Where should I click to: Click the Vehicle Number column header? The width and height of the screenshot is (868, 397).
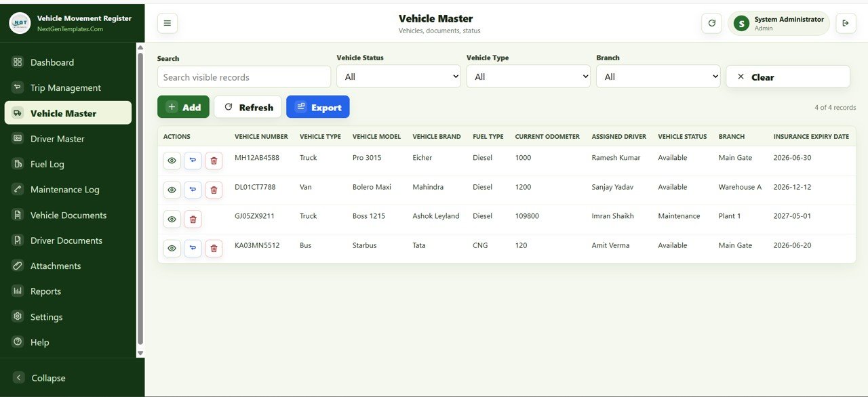[x=261, y=137]
